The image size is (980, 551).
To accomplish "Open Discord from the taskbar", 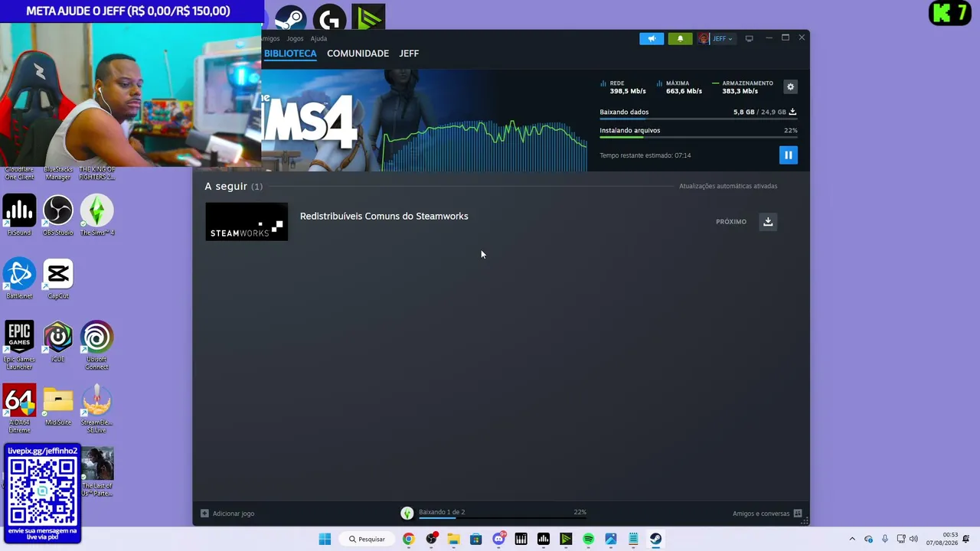I will tap(498, 539).
